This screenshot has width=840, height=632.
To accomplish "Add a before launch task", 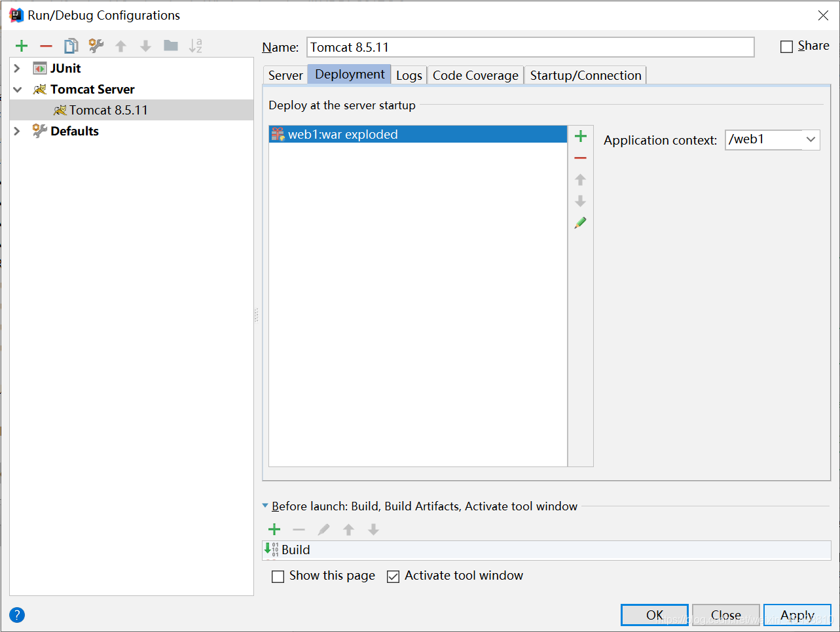I will pos(274,529).
